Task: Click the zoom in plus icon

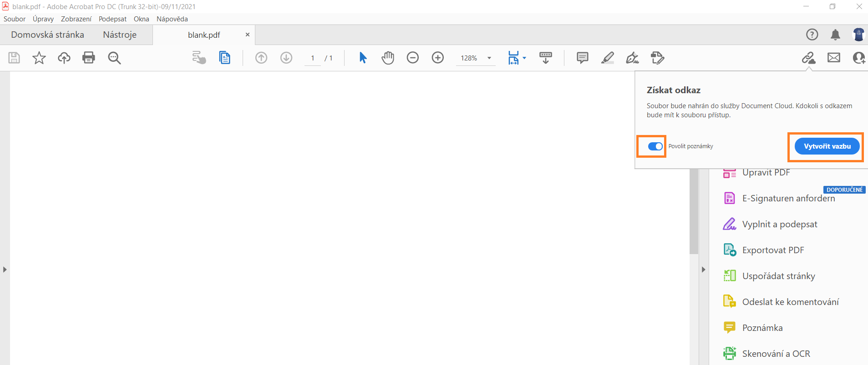Action: tap(438, 58)
